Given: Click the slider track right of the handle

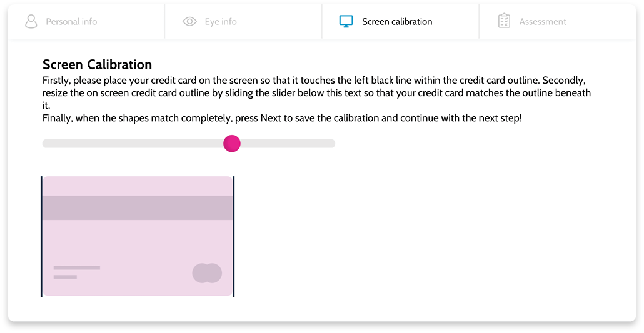Looking at the screenshot, I should [x=288, y=143].
